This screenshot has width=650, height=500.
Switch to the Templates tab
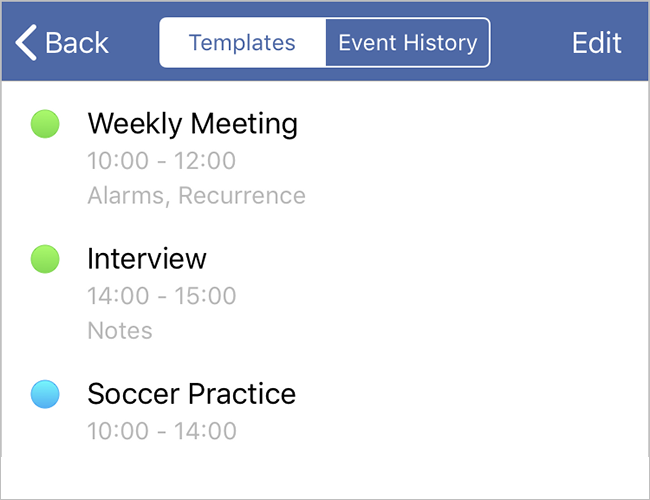(x=242, y=43)
